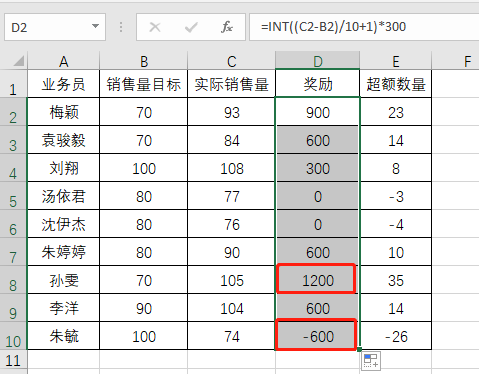
Task: Select the cell with name 朱婷婷
Action: coord(63,252)
